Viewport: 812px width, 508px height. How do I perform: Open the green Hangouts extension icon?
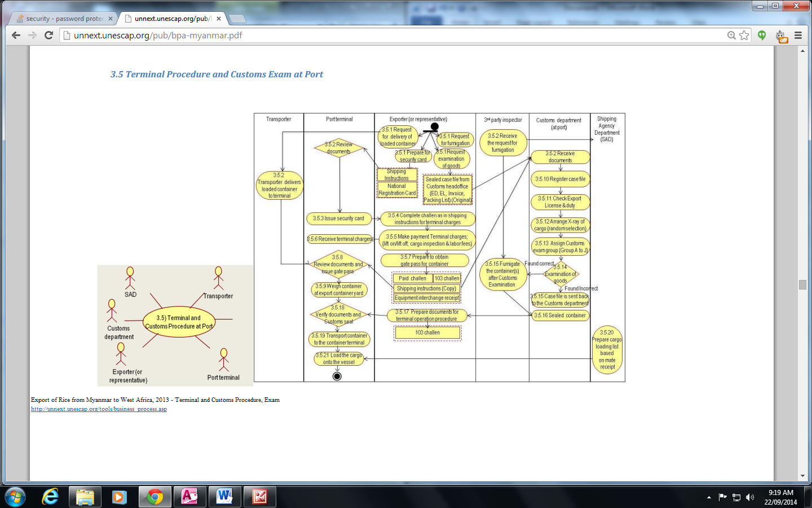tap(762, 35)
